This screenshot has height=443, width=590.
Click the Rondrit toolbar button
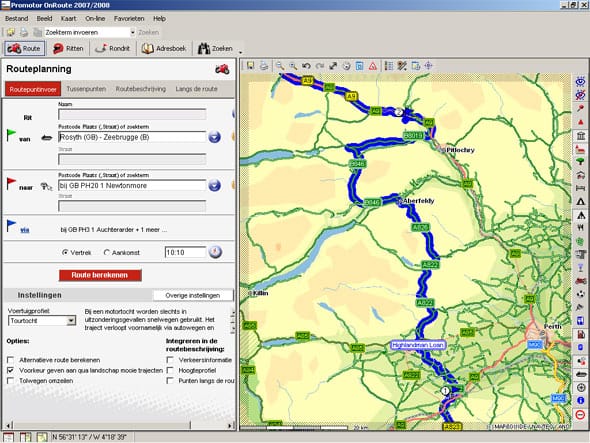(x=112, y=49)
